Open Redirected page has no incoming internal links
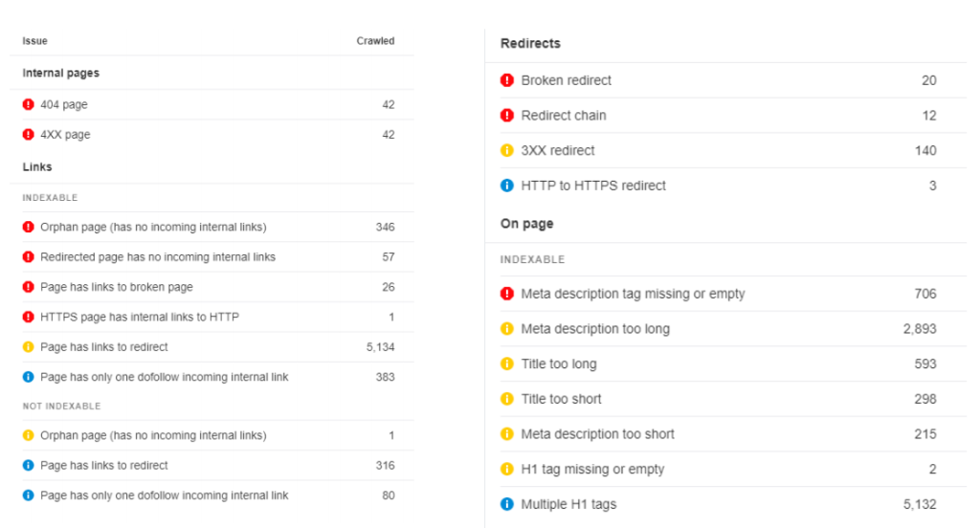 tap(157, 256)
